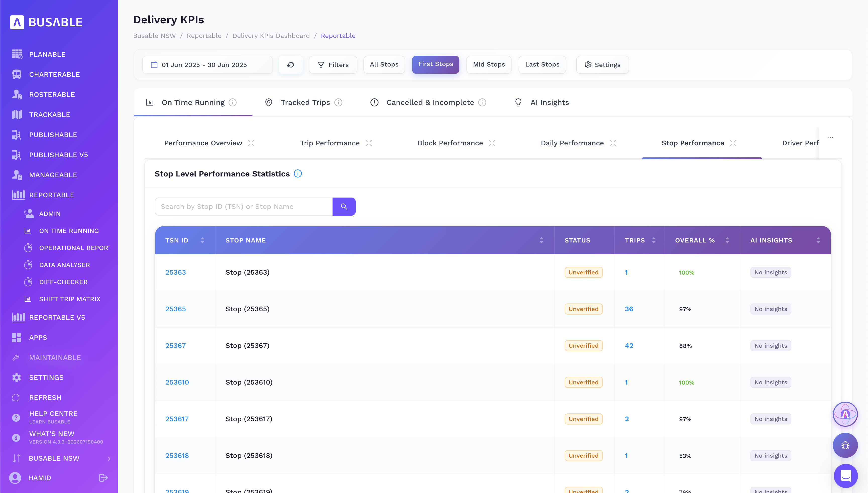The height and width of the screenshot is (493, 868).
Task: Switch to the AI Insights tab
Action: tap(541, 103)
